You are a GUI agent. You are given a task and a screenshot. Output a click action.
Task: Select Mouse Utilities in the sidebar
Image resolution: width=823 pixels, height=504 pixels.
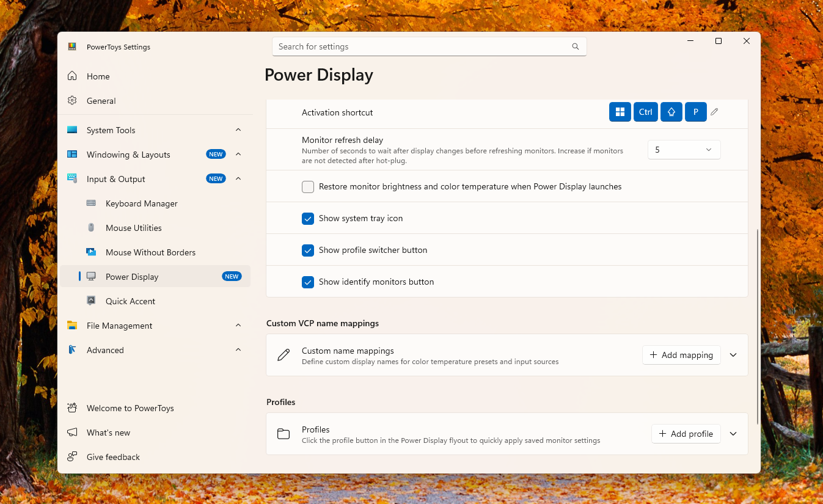155,228
